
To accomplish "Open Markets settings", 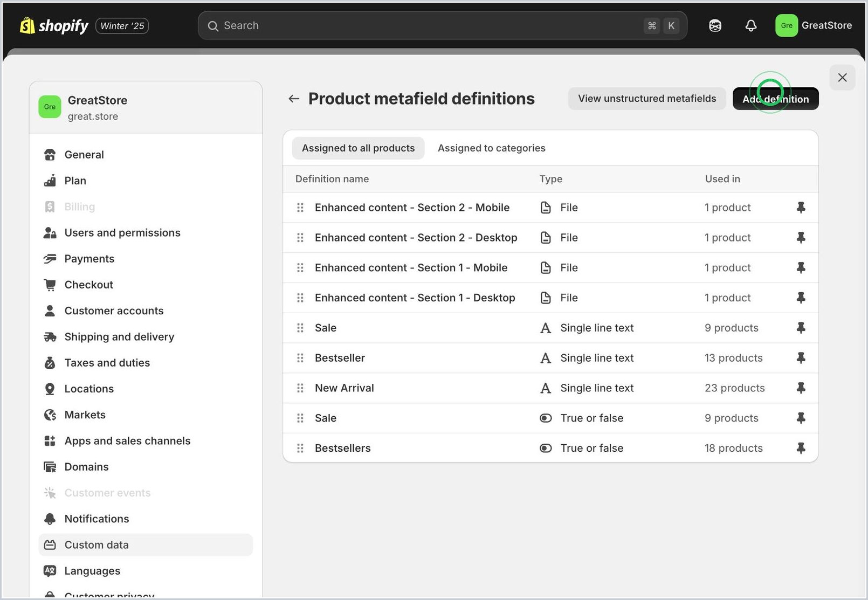I will (x=146, y=415).
